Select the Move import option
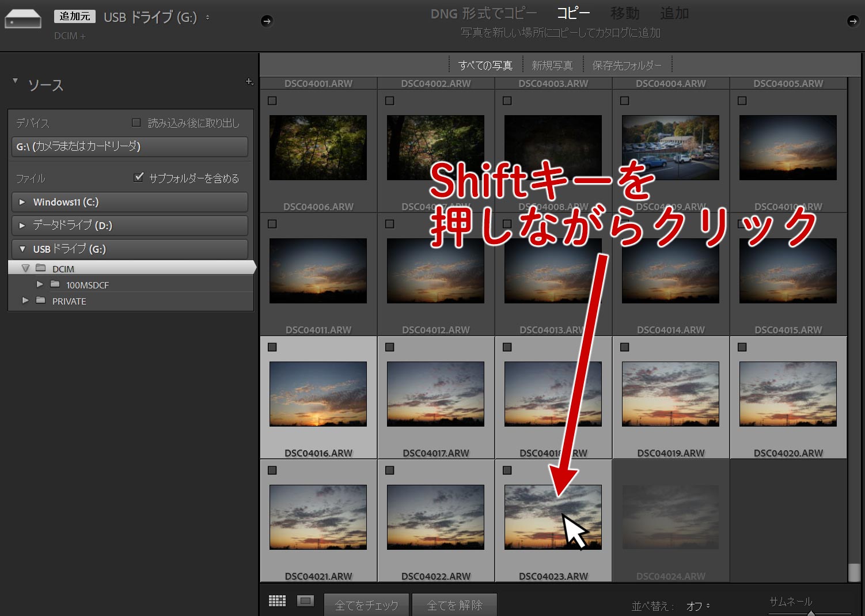This screenshot has height=616, width=865. click(x=624, y=13)
